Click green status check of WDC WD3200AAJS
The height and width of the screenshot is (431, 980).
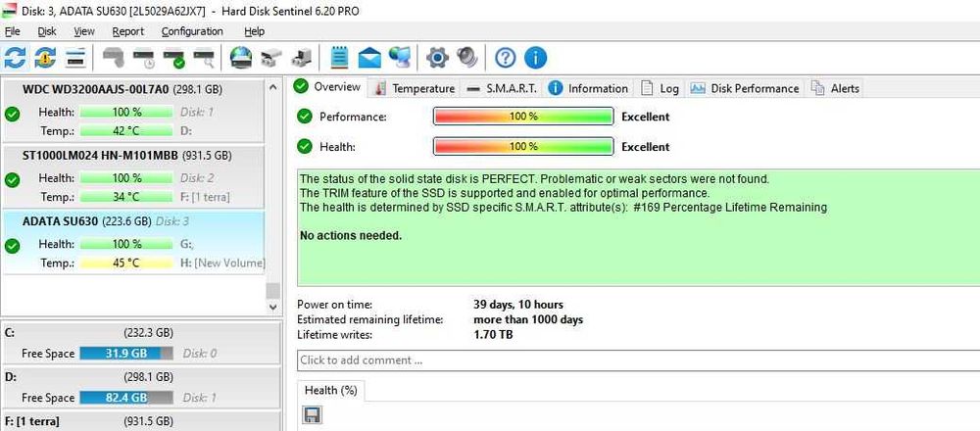pos(12,115)
